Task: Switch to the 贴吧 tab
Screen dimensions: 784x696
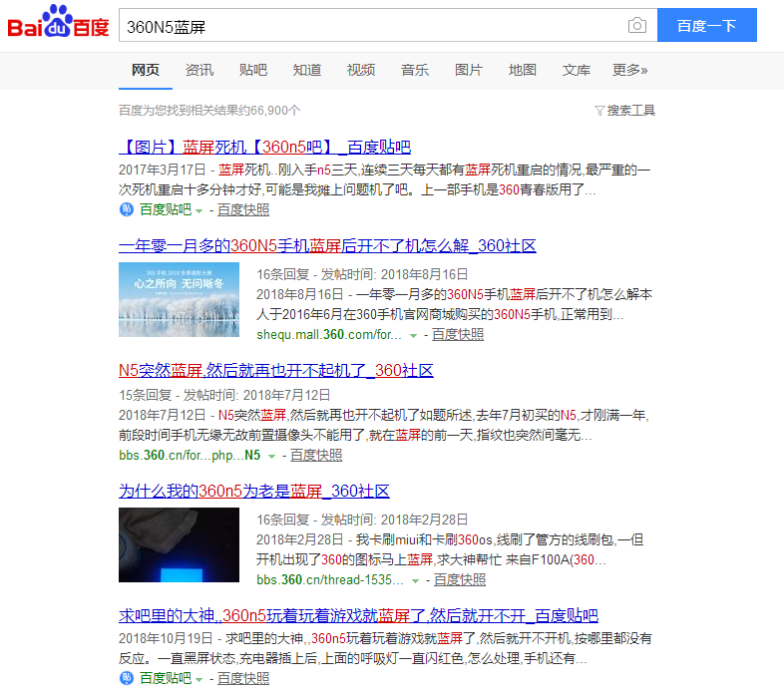Action: [x=253, y=70]
